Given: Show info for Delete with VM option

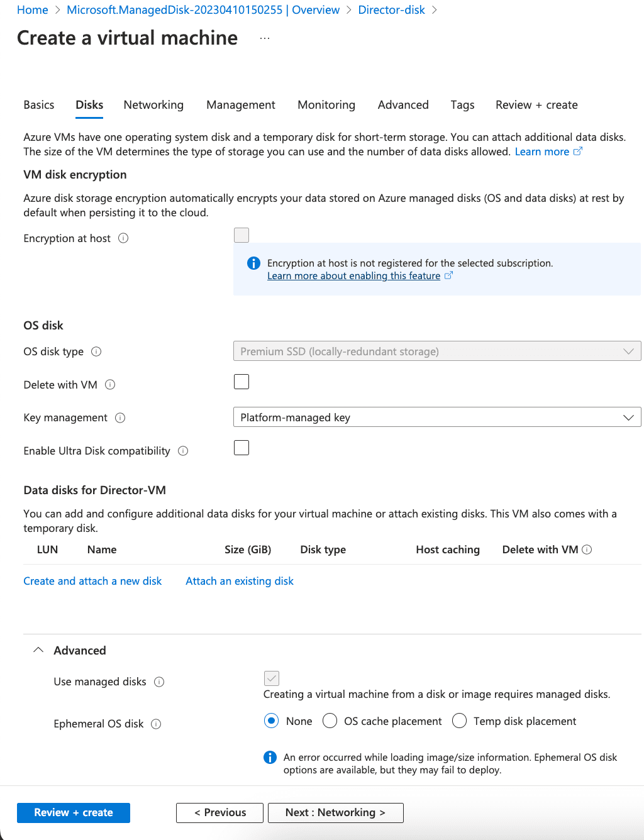Looking at the screenshot, I should [111, 385].
